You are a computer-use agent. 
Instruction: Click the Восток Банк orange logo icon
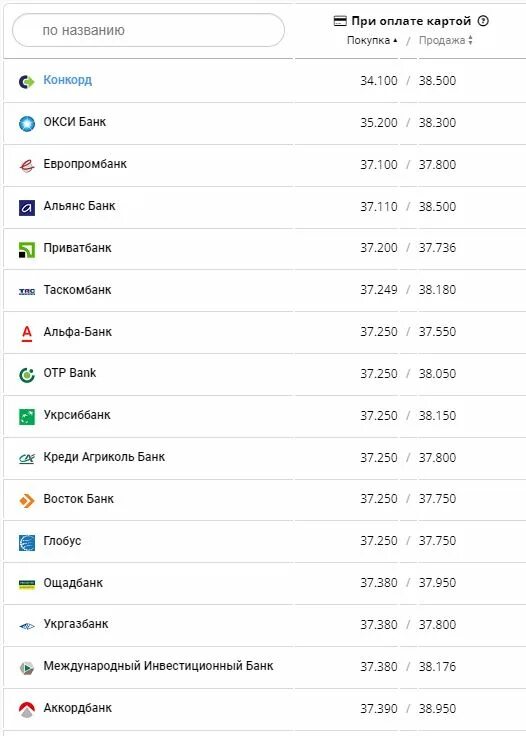[27, 501]
